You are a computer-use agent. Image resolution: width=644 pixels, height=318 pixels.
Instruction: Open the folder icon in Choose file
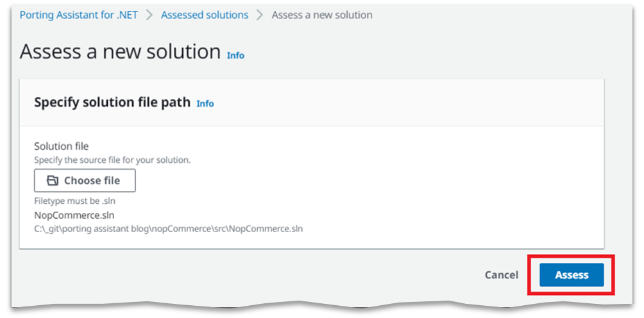point(53,181)
